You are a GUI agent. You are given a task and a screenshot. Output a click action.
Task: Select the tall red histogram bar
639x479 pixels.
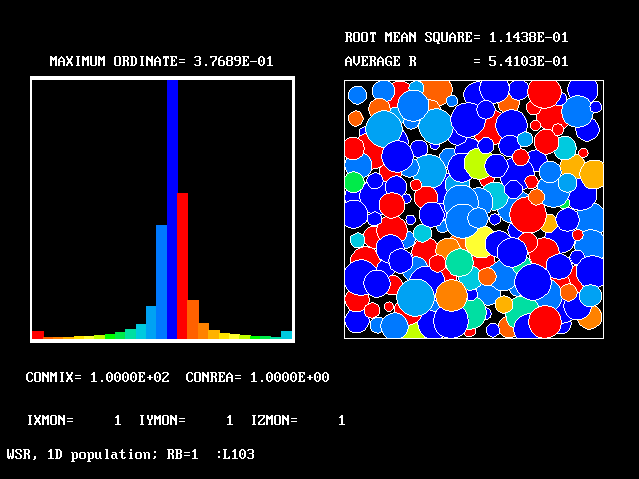pos(183,266)
